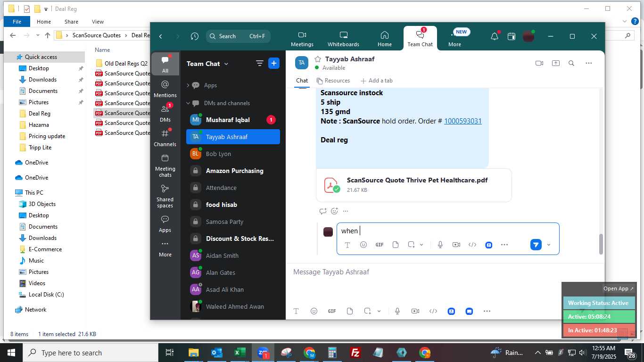Screen dimensions: 644x362
Task: Open the Zoom history clock icon
Action: tap(195, 36)
